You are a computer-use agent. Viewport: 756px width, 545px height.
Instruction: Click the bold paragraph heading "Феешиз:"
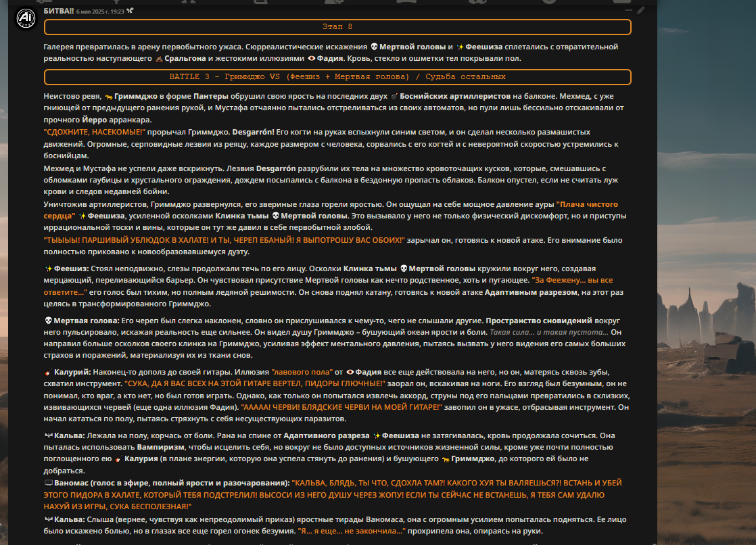click(x=72, y=268)
